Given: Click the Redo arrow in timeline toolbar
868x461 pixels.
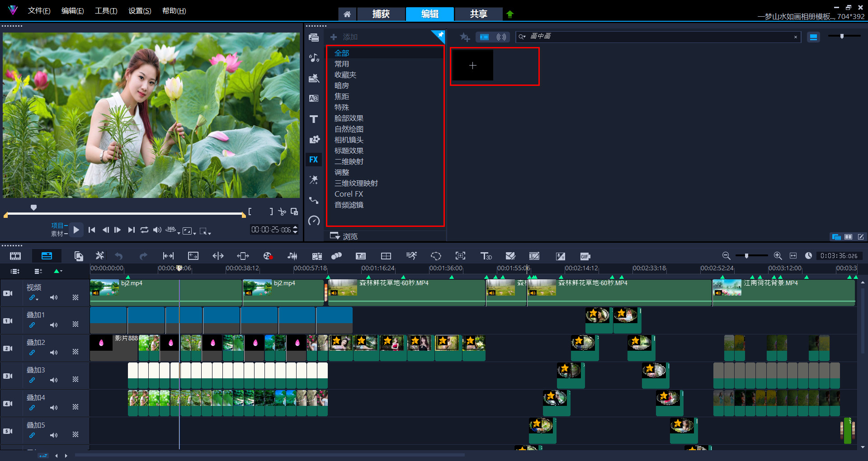Looking at the screenshot, I should point(143,256).
